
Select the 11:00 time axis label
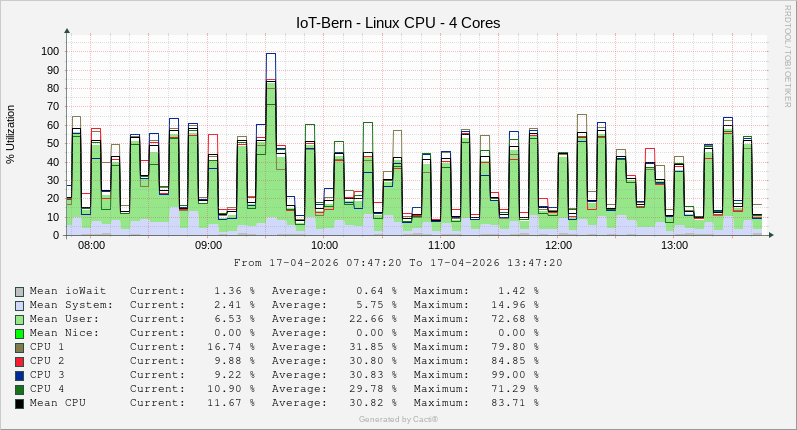pos(441,245)
